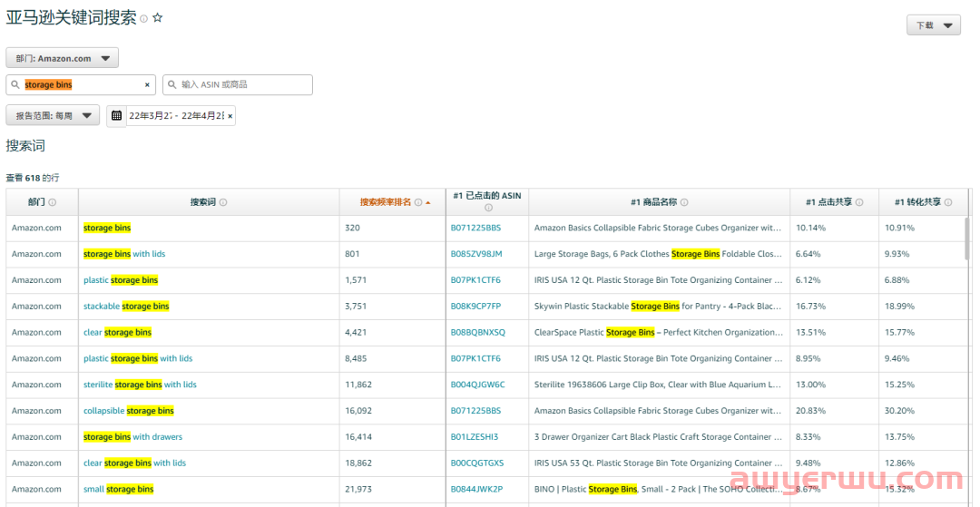Select click share value 16.73%
The height and width of the screenshot is (507, 980).
tap(810, 307)
